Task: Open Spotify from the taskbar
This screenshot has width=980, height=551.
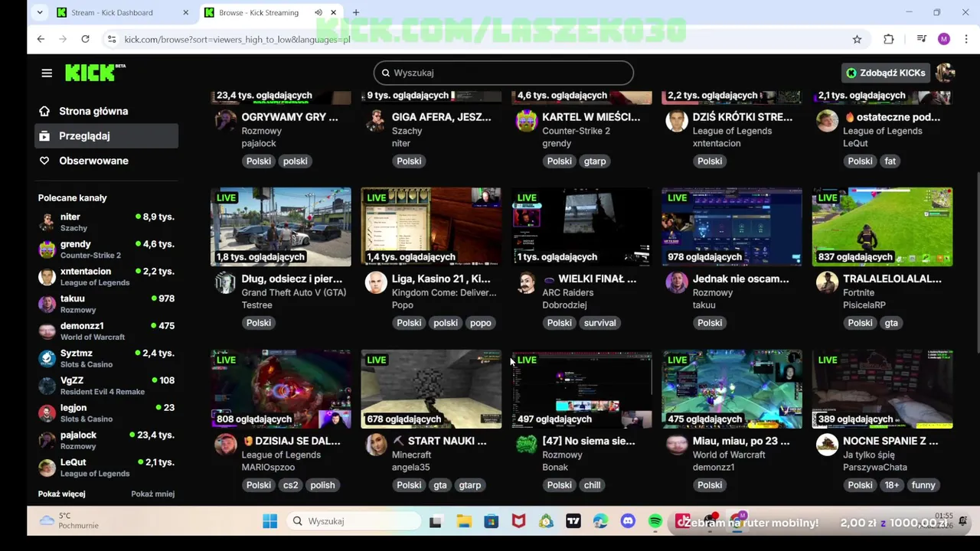Action: [x=655, y=521]
